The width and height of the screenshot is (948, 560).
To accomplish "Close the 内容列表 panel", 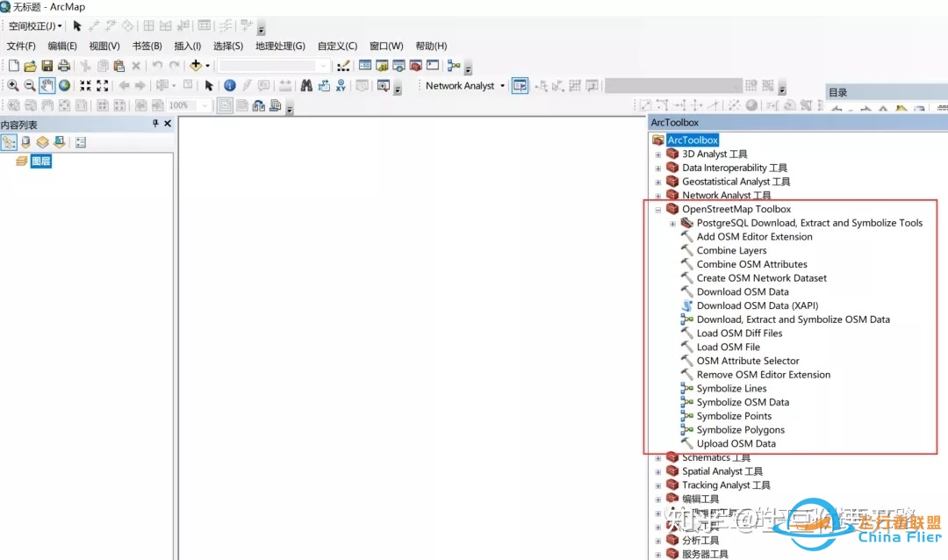I will [x=168, y=124].
